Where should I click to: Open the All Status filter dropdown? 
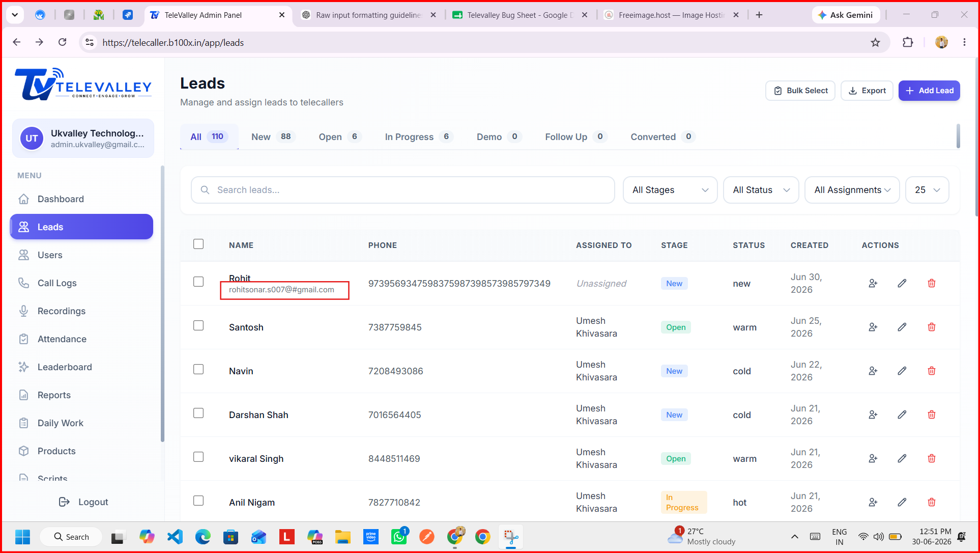tap(761, 190)
